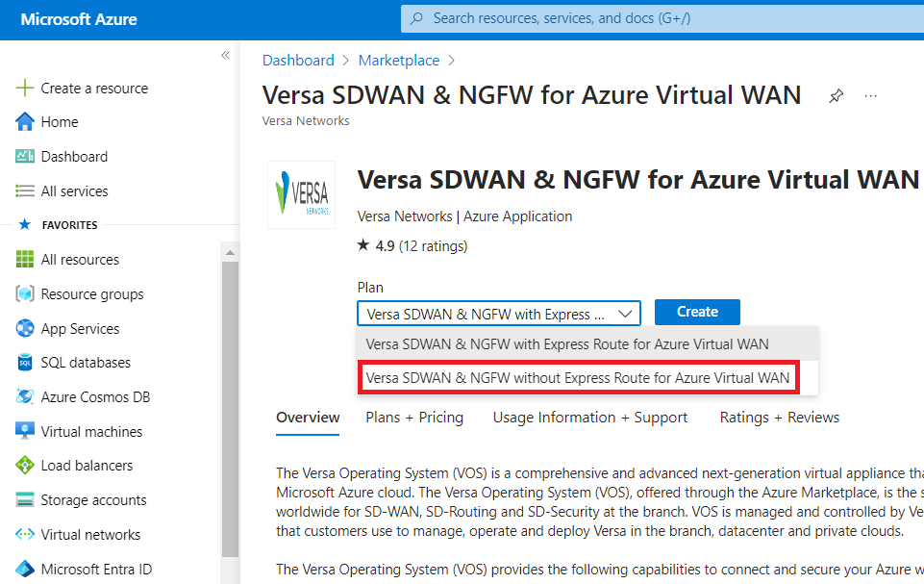This screenshot has height=584, width=924.
Task: Click the All resources grid icon
Action: point(25,259)
